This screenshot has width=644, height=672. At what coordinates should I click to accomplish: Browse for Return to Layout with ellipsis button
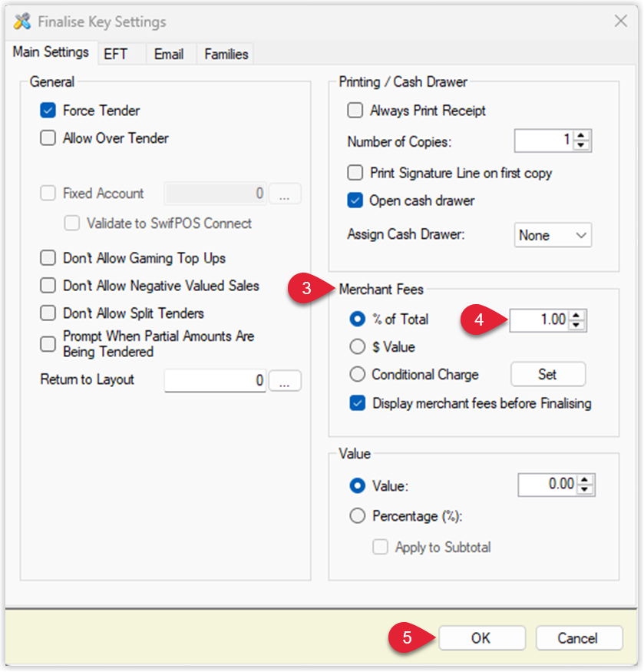[285, 381]
